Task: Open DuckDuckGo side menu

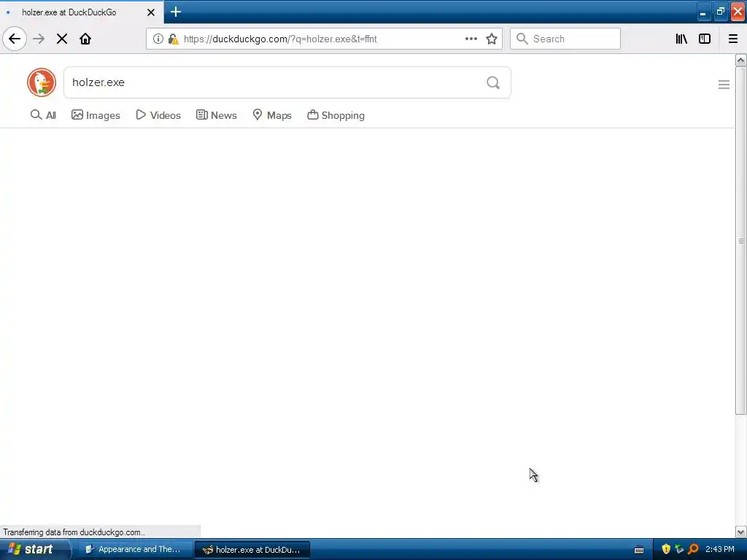Action: tap(724, 85)
